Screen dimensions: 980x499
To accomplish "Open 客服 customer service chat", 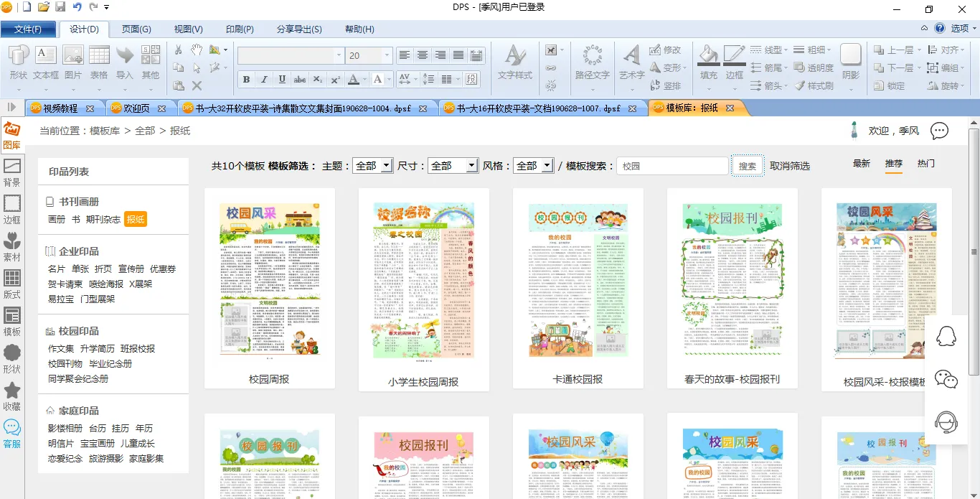I will tap(11, 433).
